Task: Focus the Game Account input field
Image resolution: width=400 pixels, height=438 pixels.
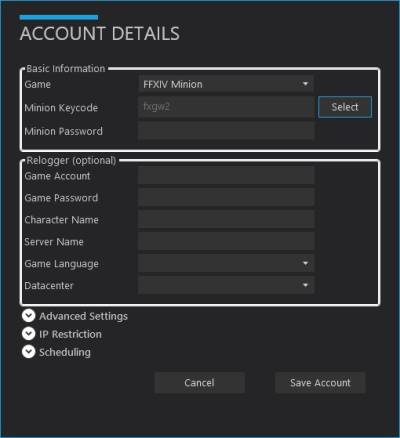Action: coord(226,176)
